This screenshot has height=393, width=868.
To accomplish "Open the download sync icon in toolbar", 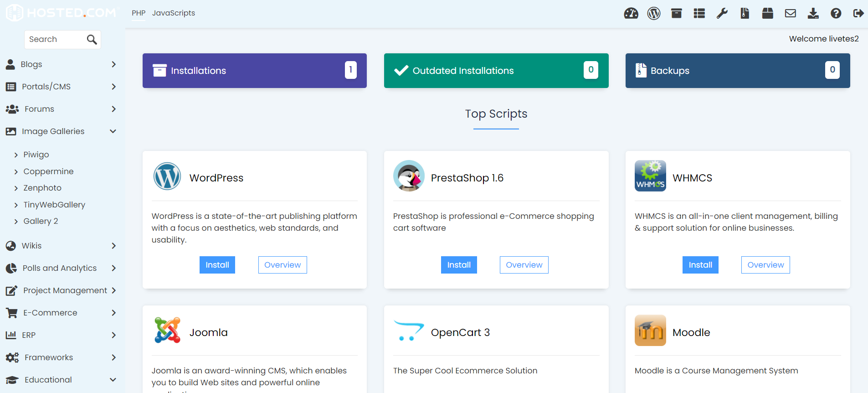I will (813, 13).
